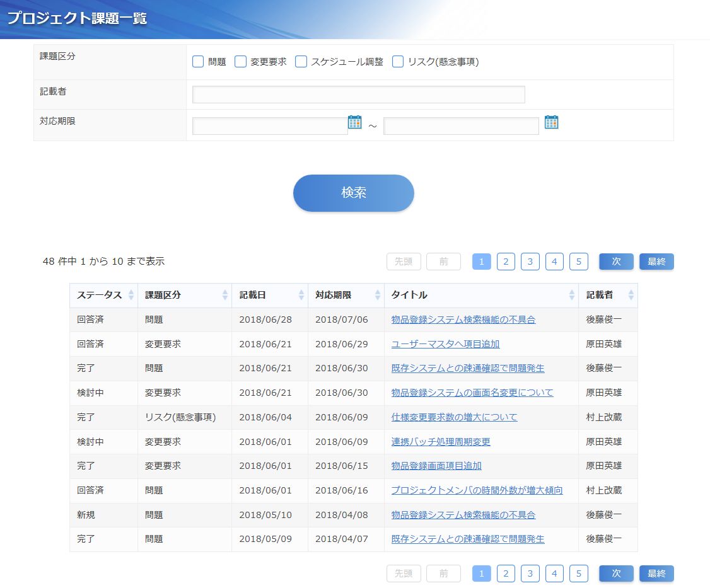Open the 連携バッチ処理周期変更 issue link
710x588 pixels.
click(x=440, y=442)
